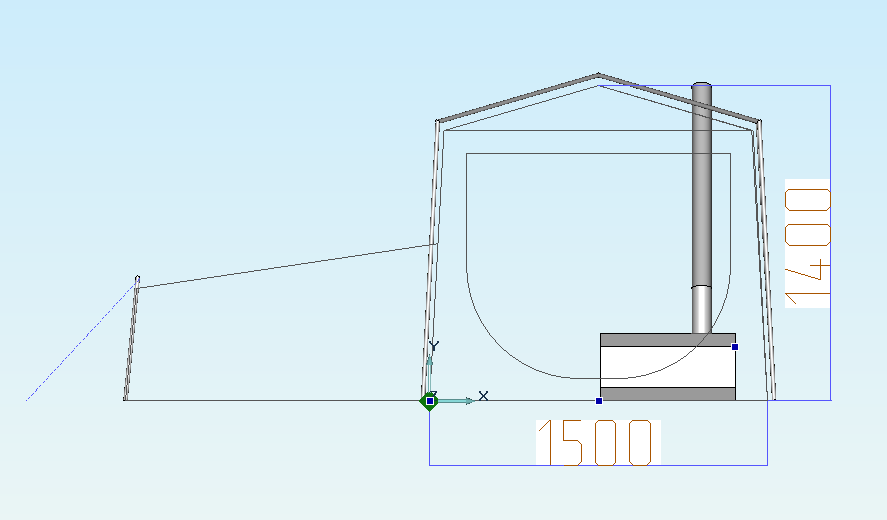Click the green origin marker of the coordinate system
Image resolution: width=887 pixels, height=520 pixels.
pyautogui.click(x=429, y=401)
